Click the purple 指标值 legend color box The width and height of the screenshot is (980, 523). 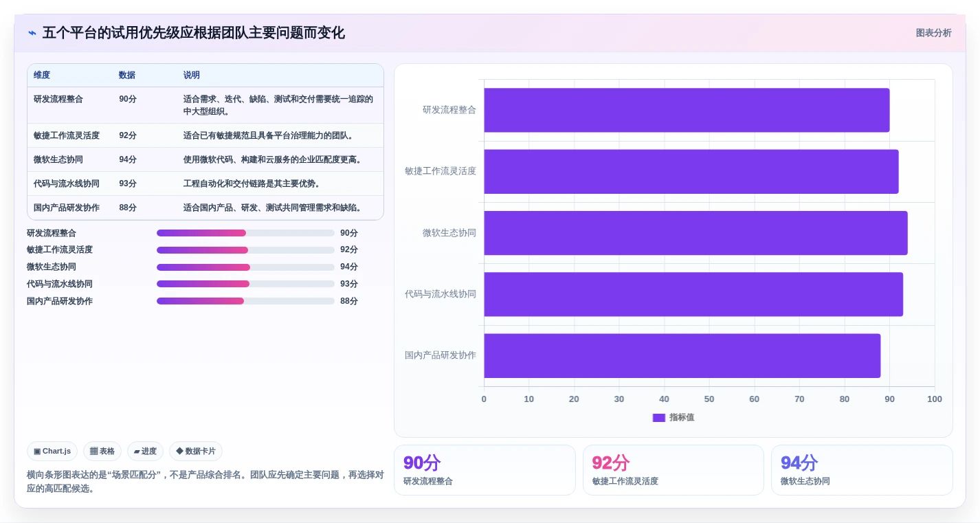click(x=659, y=417)
